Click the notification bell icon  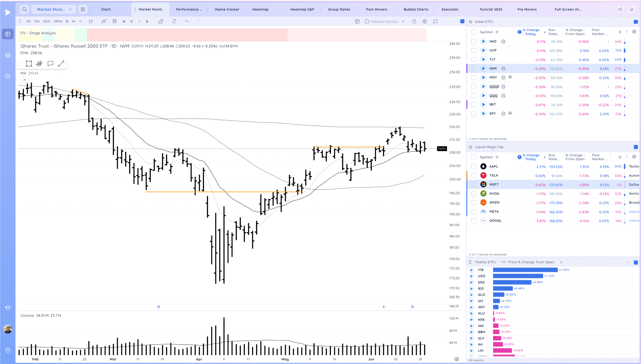631,9
